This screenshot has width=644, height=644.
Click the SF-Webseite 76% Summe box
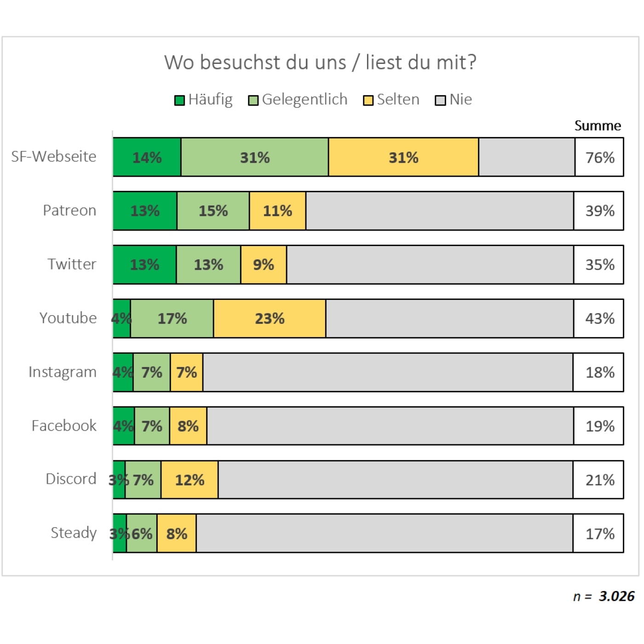[599, 157]
